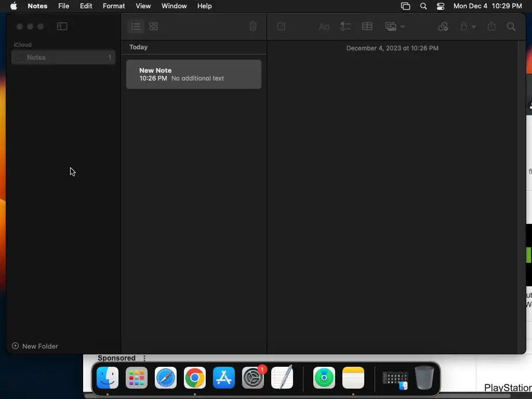Lock the note with padlock icon
The image size is (532, 399).
463,26
